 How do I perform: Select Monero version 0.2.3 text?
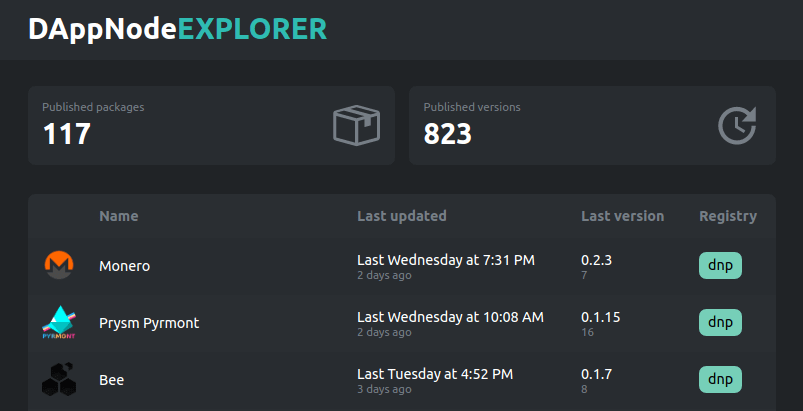point(596,260)
